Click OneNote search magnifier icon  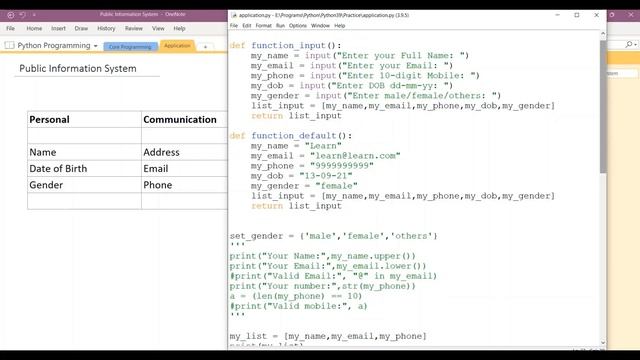pos(629,44)
